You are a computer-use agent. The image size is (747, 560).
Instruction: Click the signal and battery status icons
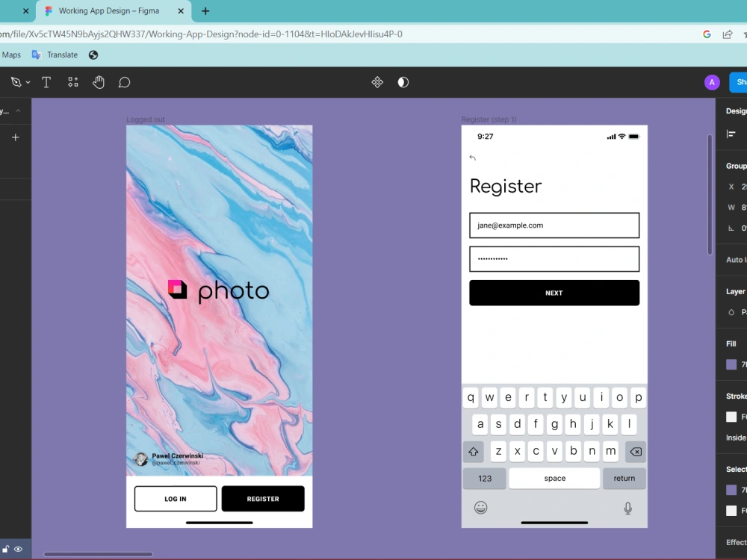(623, 137)
